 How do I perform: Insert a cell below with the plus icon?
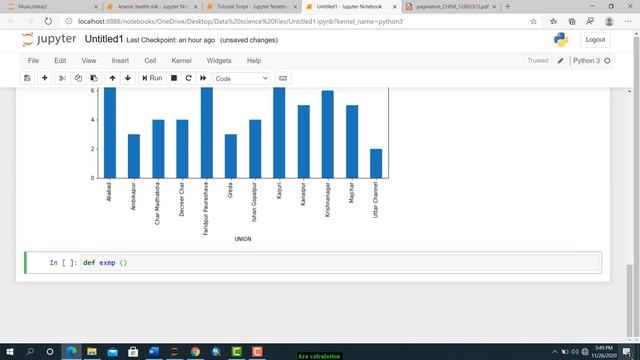[44, 78]
